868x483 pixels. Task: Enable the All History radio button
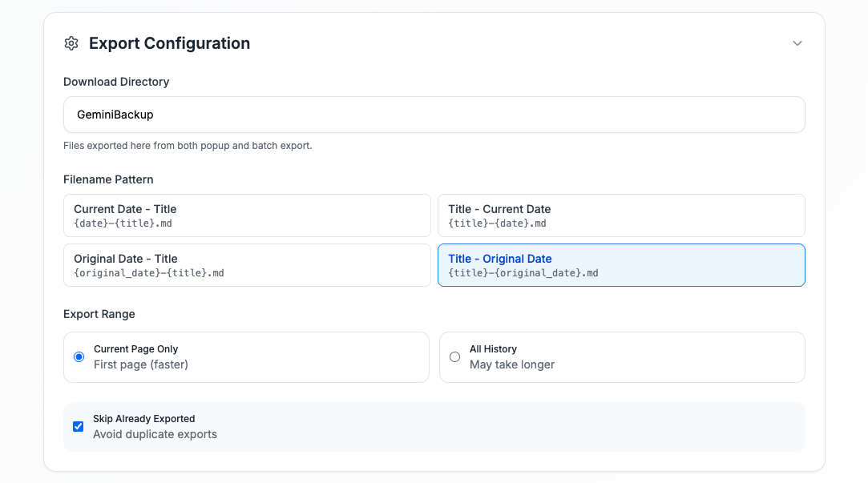pos(454,357)
